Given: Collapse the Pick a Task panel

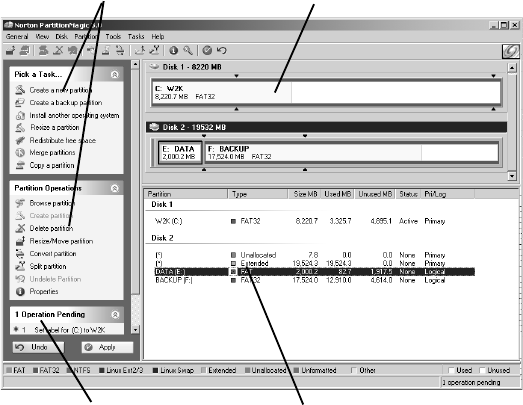Looking at the screenshot, I should (114, 74).
